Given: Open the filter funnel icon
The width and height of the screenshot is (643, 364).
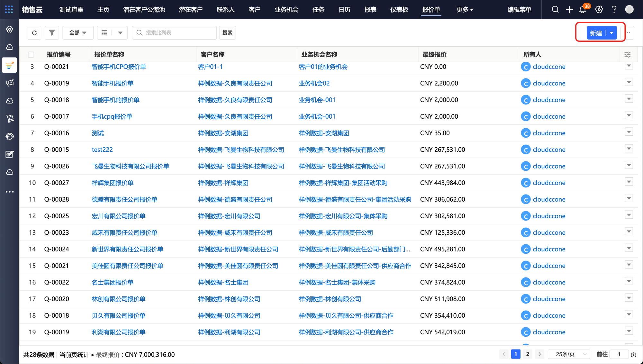Looking at the screenshot, I should (x=52, y=33).
